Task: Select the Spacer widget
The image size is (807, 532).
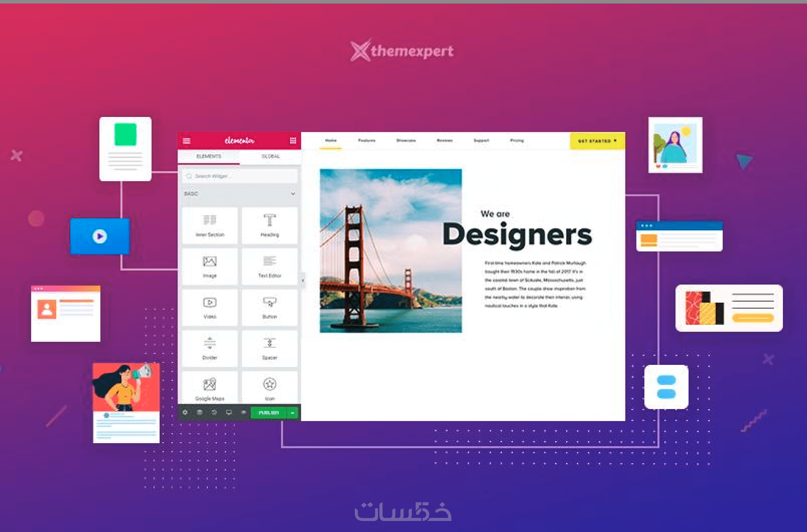Action: 270,349
